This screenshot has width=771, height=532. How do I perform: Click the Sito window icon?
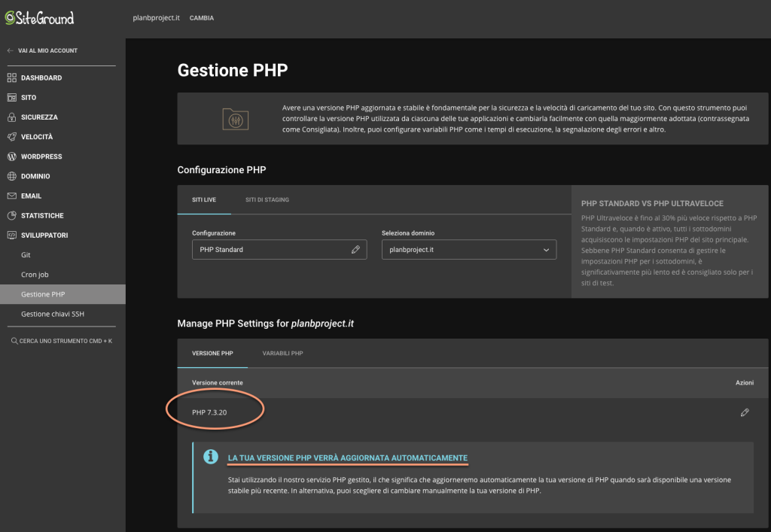[12, 97]
